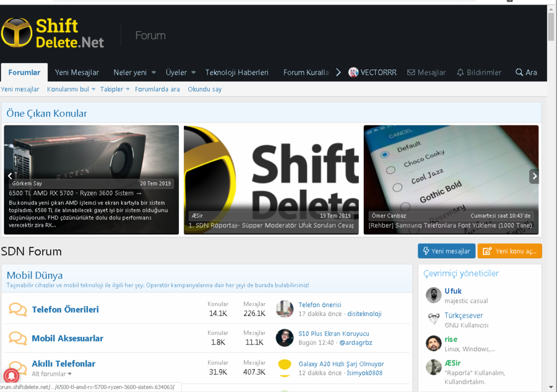Click blue Yeni mesajlar button
The width and height of the screenshot is (557, 392).
click(446, 251)
